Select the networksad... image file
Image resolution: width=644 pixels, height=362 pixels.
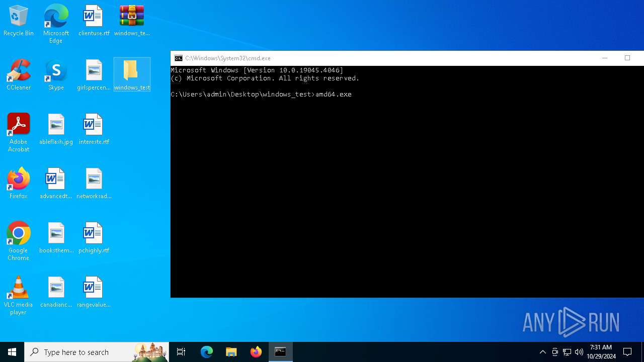pos(94,184)
